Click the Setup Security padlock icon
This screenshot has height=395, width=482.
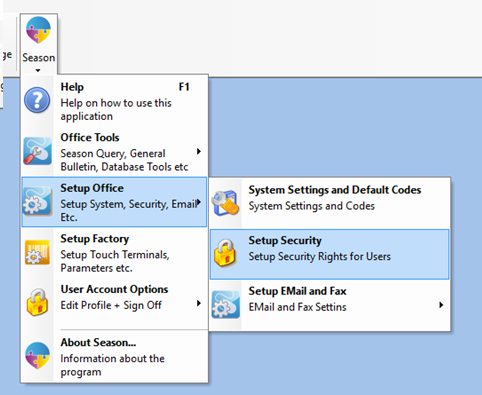[225, 253]
